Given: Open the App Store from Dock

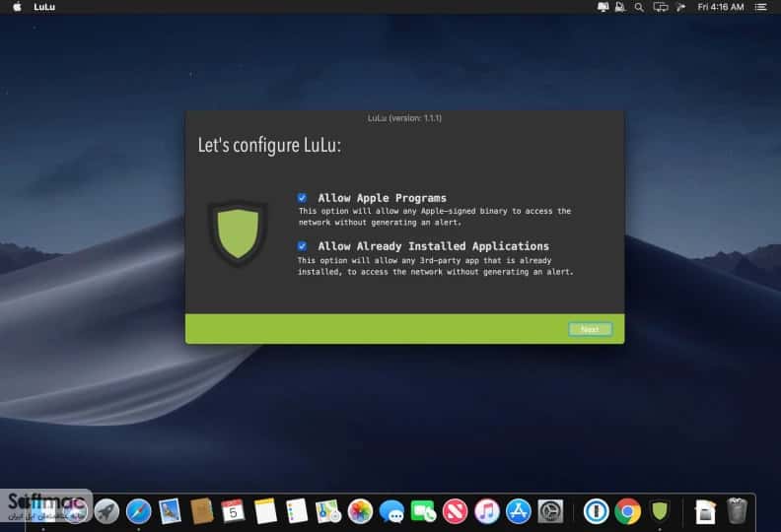Looking at the screenshot, I should point(519,511).
